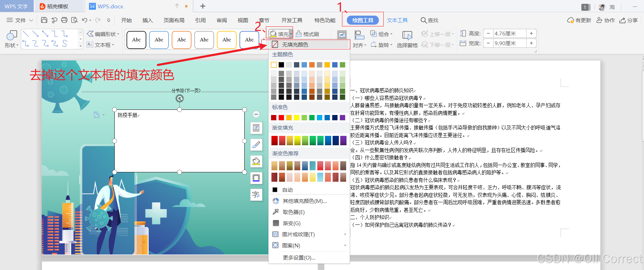
Task: Pick the black theme color swatch
Action: [281, 65]
